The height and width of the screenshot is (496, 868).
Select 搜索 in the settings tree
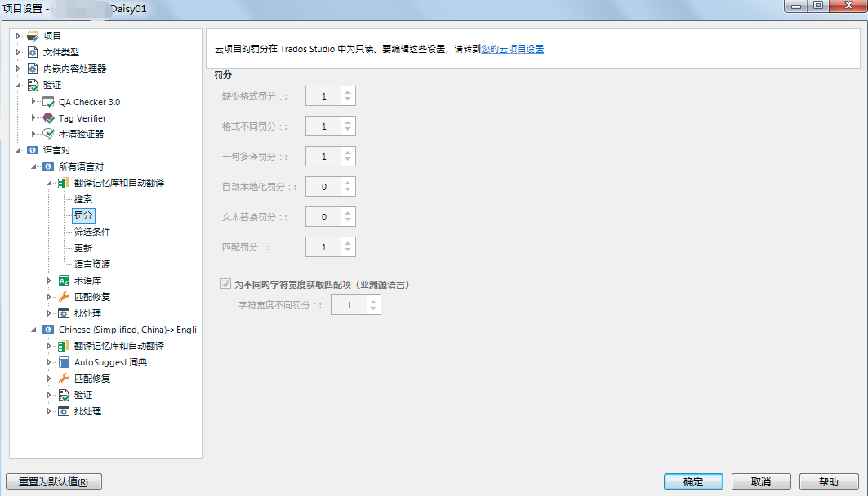[x=83, y=199]
